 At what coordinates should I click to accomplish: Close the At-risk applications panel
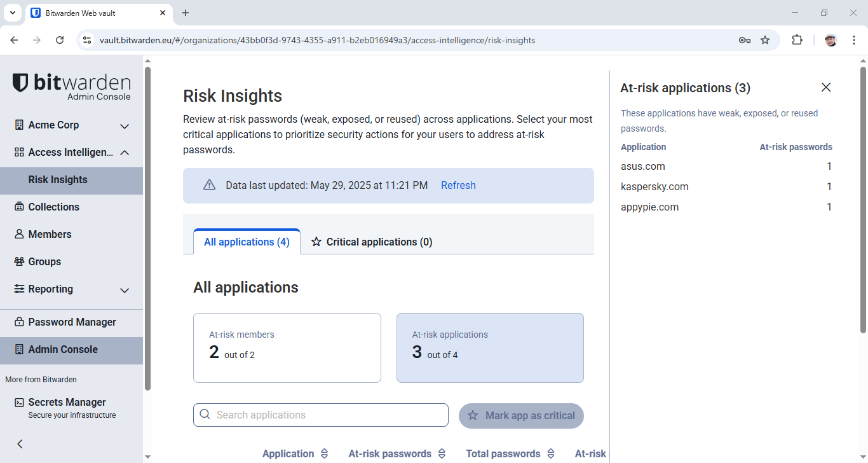[x=826, y=87]
